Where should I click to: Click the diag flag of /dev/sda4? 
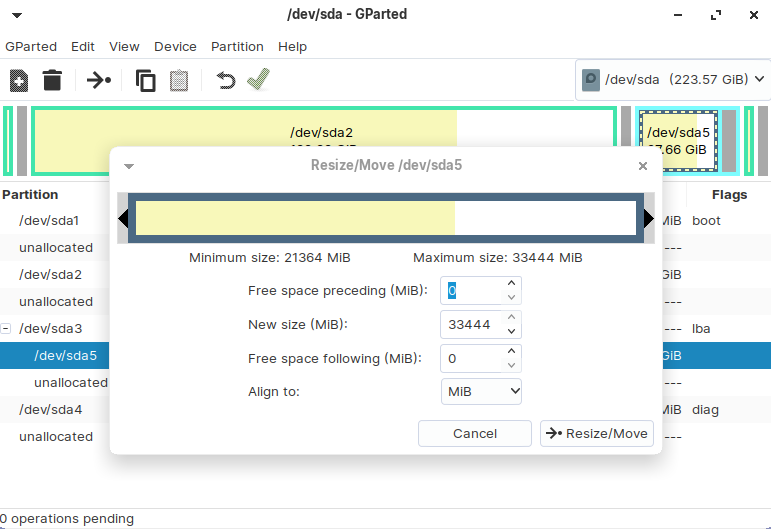tap(705, 410)
